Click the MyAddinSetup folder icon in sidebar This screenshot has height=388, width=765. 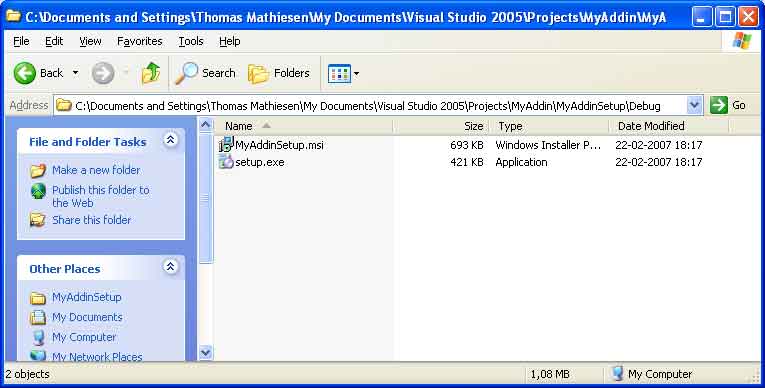[38, 298]
